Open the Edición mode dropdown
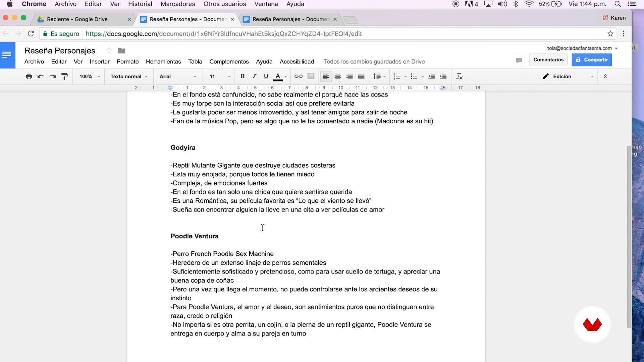This screenshot has width=644, height=362. [x=568, y=76]
